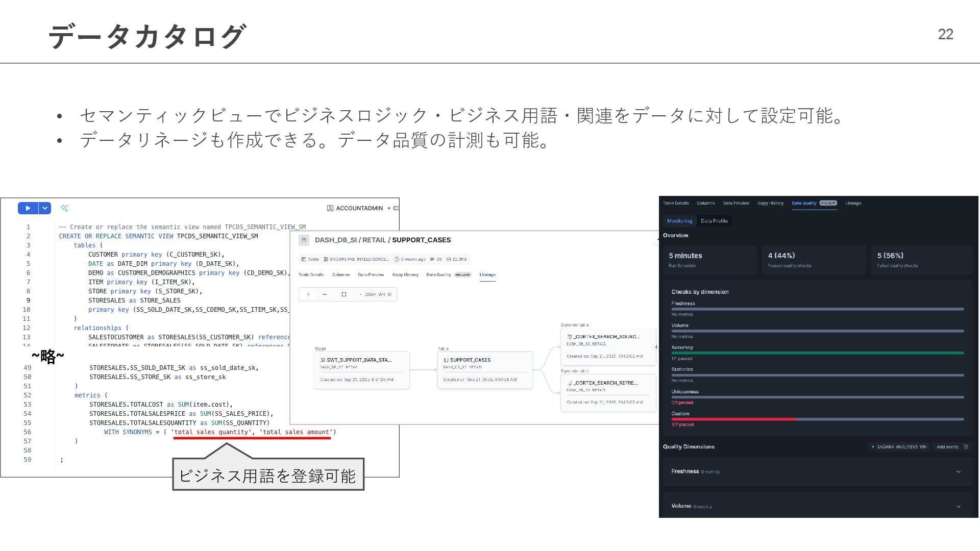Open the Lineage tab in dark panel
Viewport: 980px width, 551px height.
(853, 203)
